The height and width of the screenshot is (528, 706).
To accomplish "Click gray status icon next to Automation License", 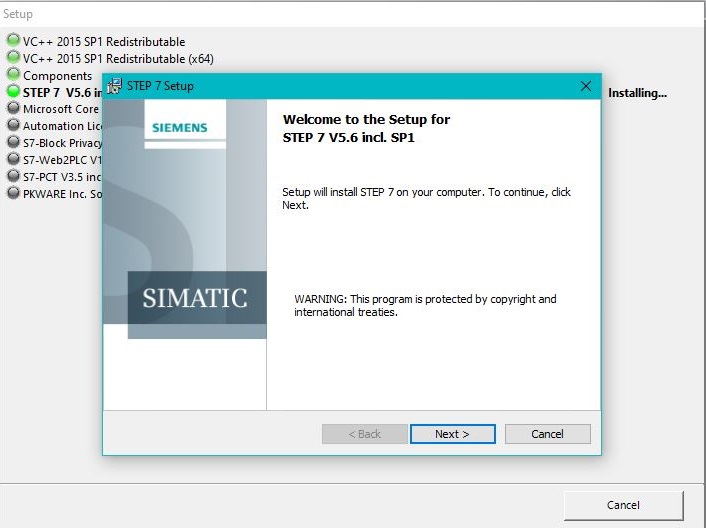I will click(13, 126).
